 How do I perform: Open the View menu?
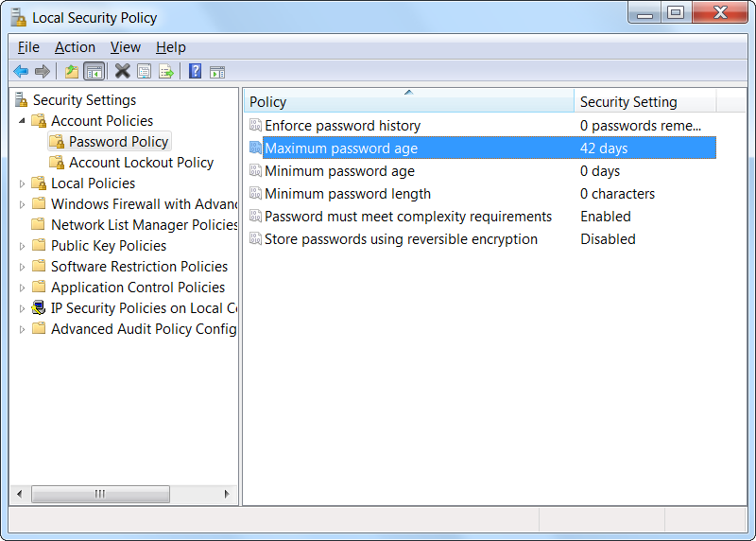tap(125, 47)
